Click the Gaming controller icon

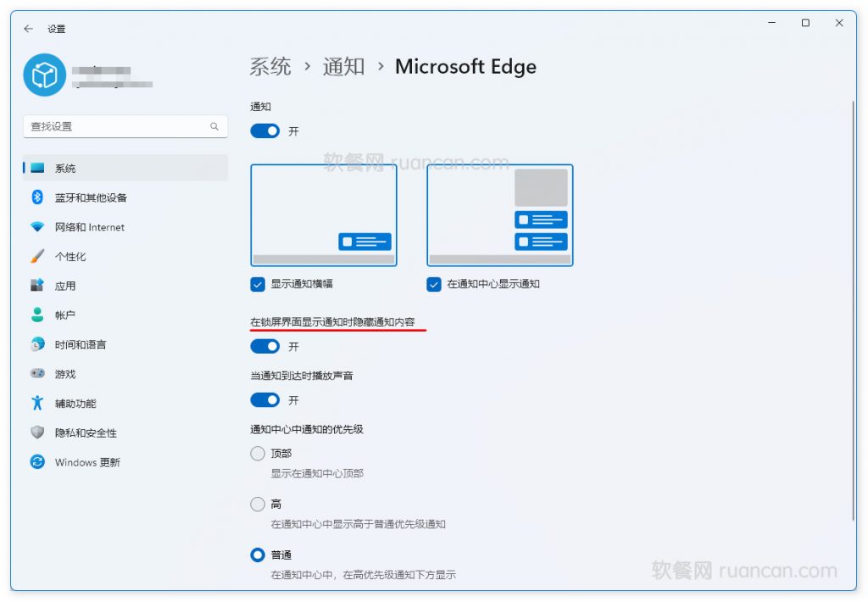point(37,373)
